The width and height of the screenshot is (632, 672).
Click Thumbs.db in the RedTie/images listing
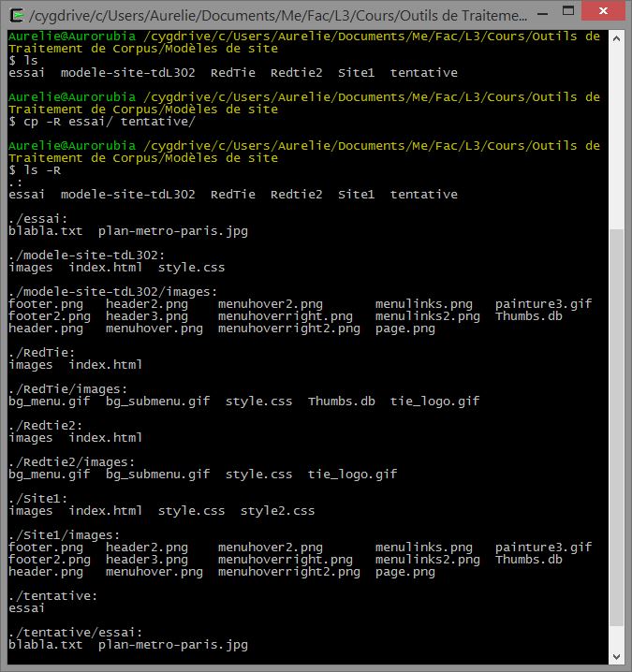tap(342, 402)
